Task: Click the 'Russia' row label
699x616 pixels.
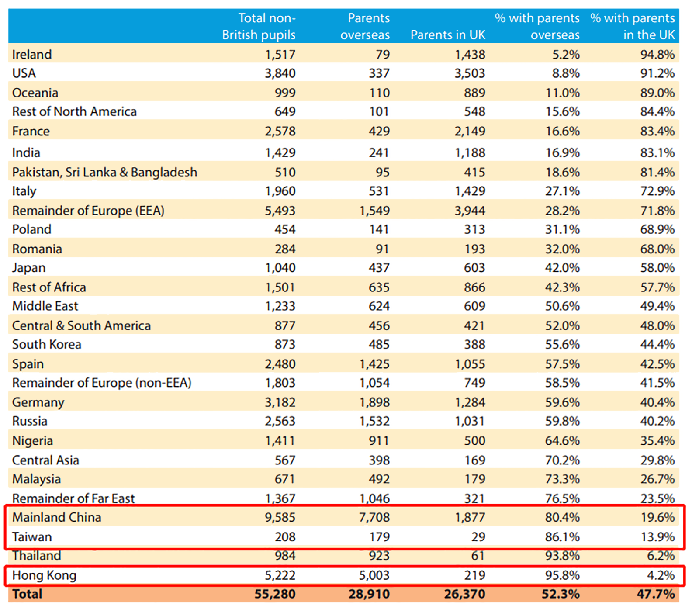Action: [x=30, y=421]
